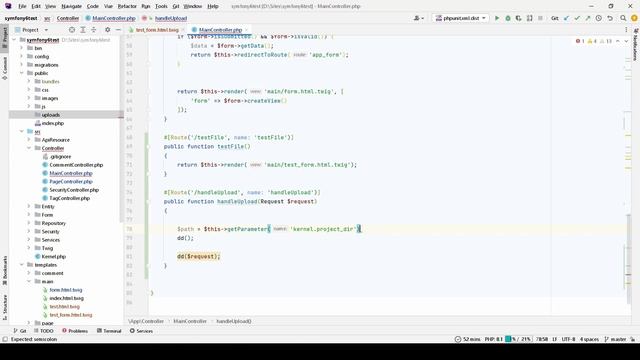Expand all in Project panel

[83, 30]
